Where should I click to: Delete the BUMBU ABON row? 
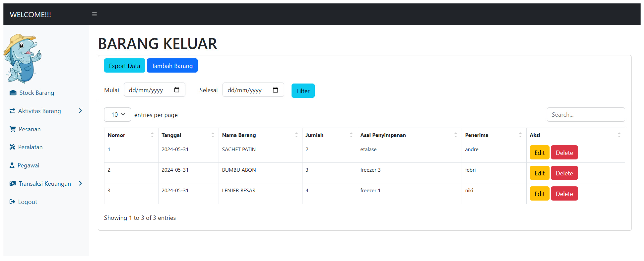(564, 173)
